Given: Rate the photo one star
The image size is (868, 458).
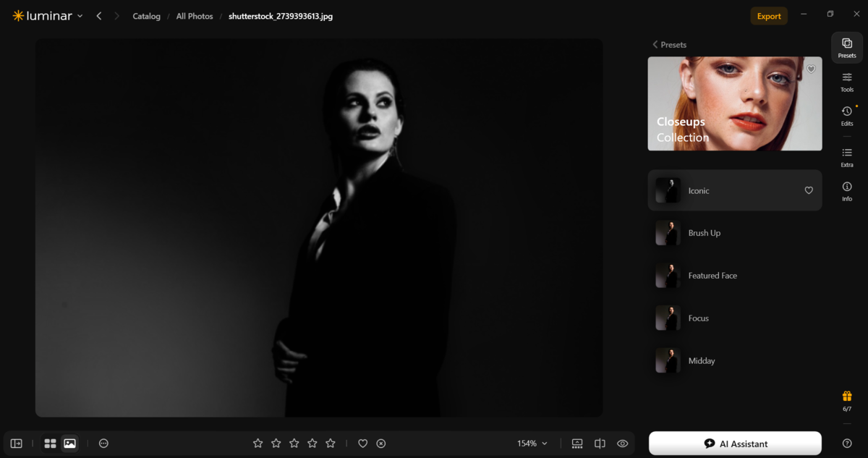Looking at the screenshot, I should [x=258, y=443].
